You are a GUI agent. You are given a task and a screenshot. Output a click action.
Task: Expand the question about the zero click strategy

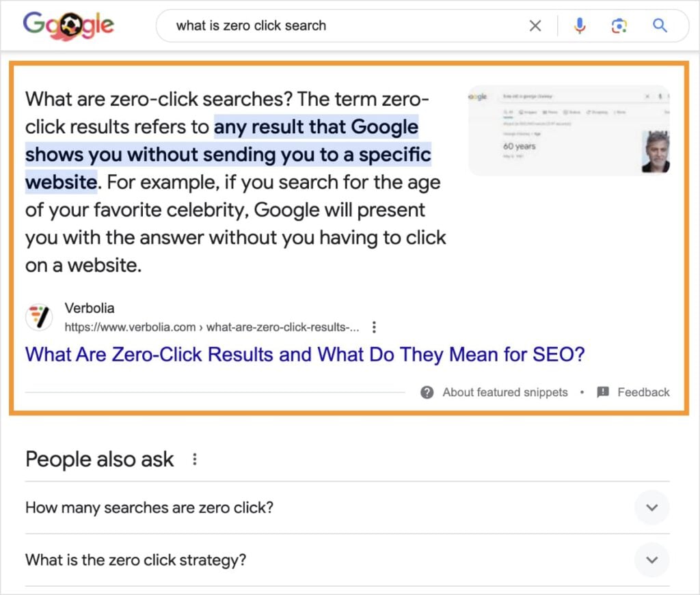click(x=651, y=560)
